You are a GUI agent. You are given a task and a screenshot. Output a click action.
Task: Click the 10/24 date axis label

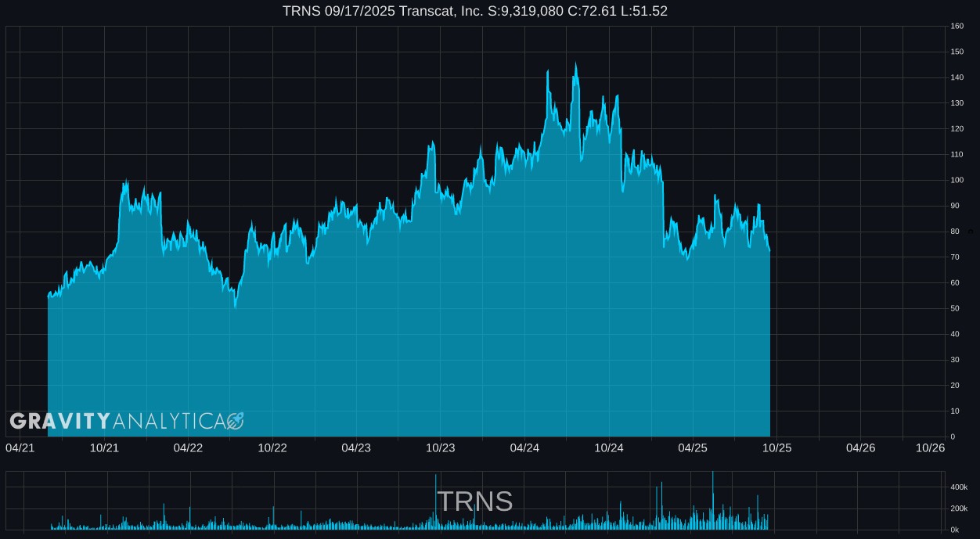609,447
